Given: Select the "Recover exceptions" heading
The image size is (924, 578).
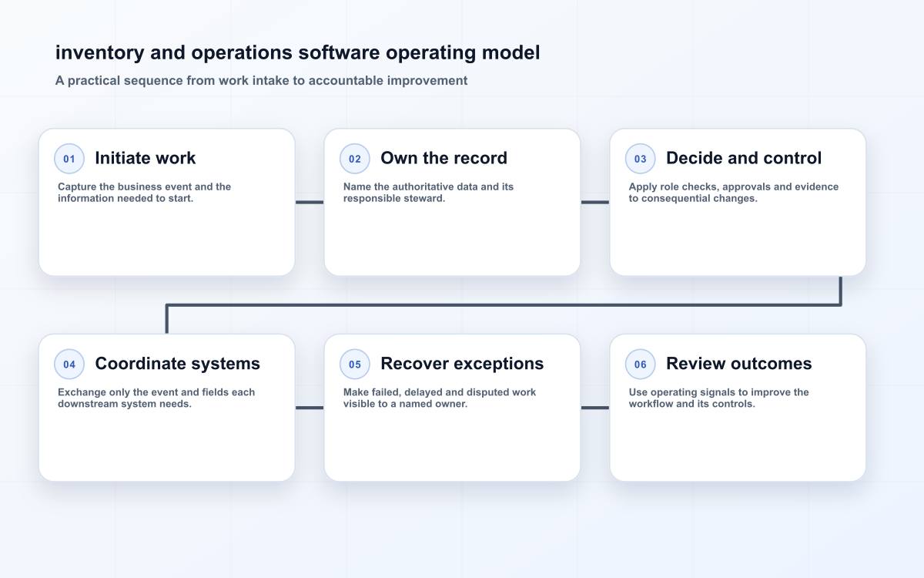Looking at the screenshot, I should [x=462, y=364].
